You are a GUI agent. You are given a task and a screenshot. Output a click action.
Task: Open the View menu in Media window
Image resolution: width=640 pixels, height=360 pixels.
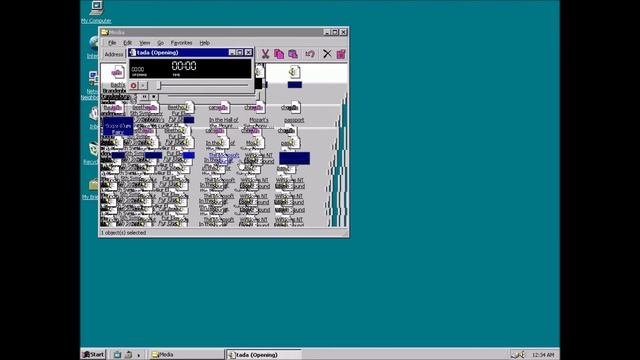point(144,43)
